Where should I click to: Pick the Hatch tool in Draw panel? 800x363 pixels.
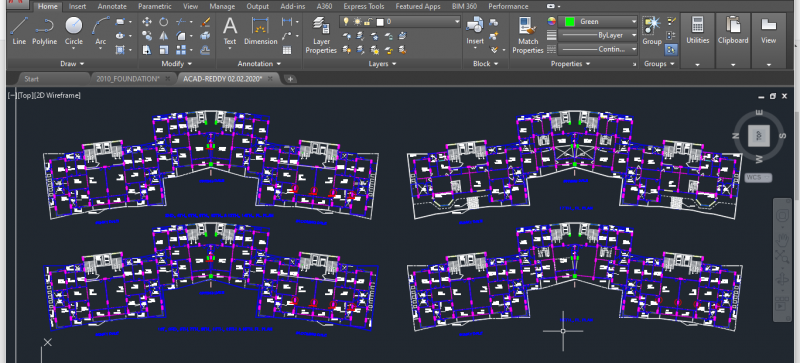120,50
